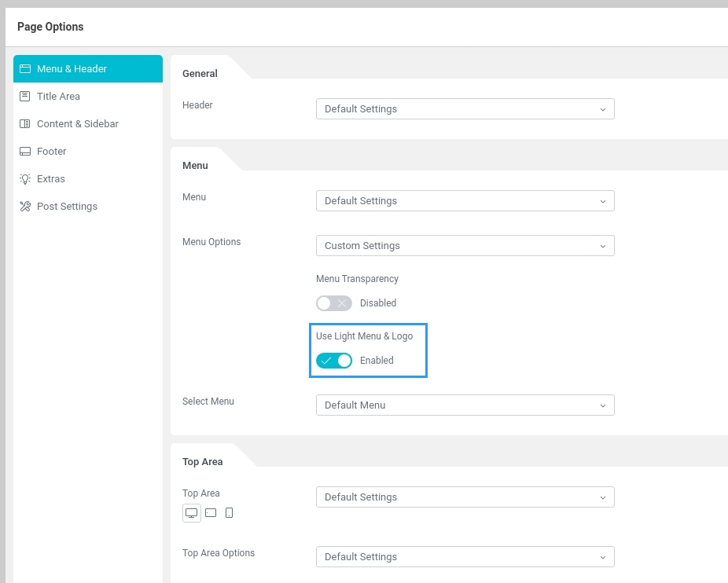Click the Extras lightbulb icon
This screenshot has width=728, height=583.
click(x=25, y=179)
